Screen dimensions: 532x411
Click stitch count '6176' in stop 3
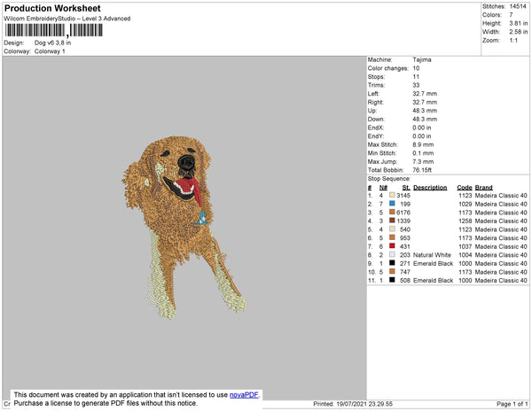[x=403, y=213]
